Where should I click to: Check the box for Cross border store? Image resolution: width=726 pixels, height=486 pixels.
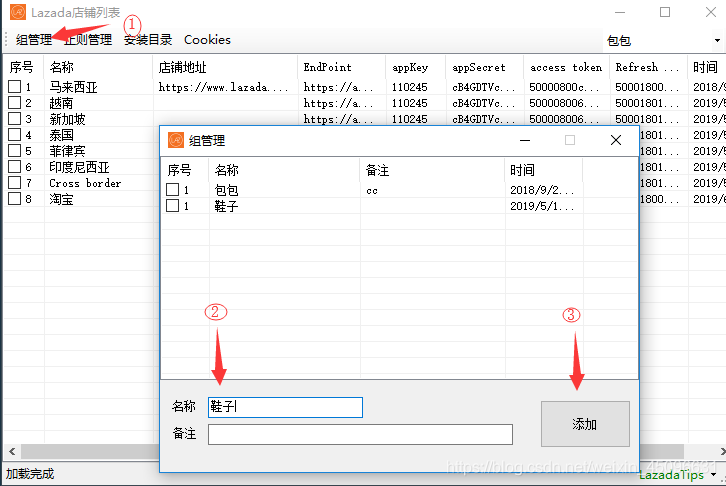[x=15, y=182]
